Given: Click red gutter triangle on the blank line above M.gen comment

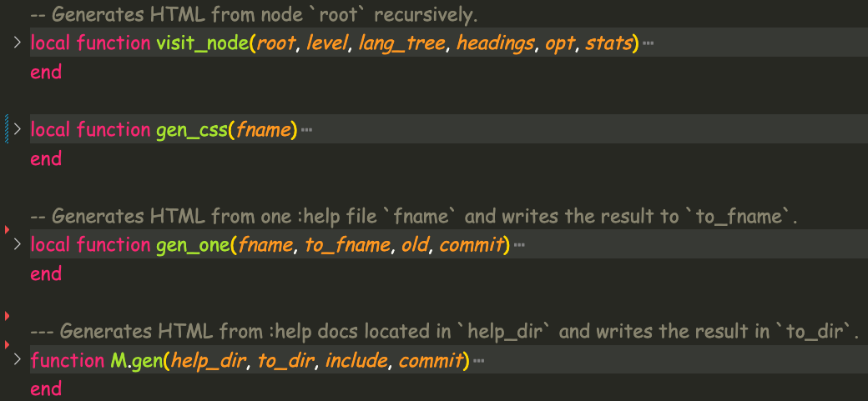Looking at the screenshot, I should click(8, 316).
